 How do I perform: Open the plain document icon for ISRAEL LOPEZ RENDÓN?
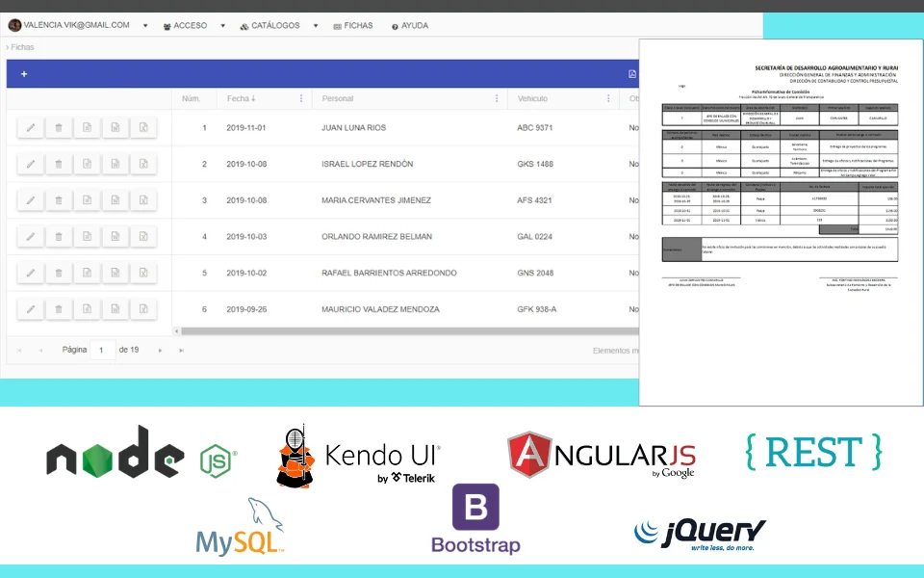coord(88,164)
